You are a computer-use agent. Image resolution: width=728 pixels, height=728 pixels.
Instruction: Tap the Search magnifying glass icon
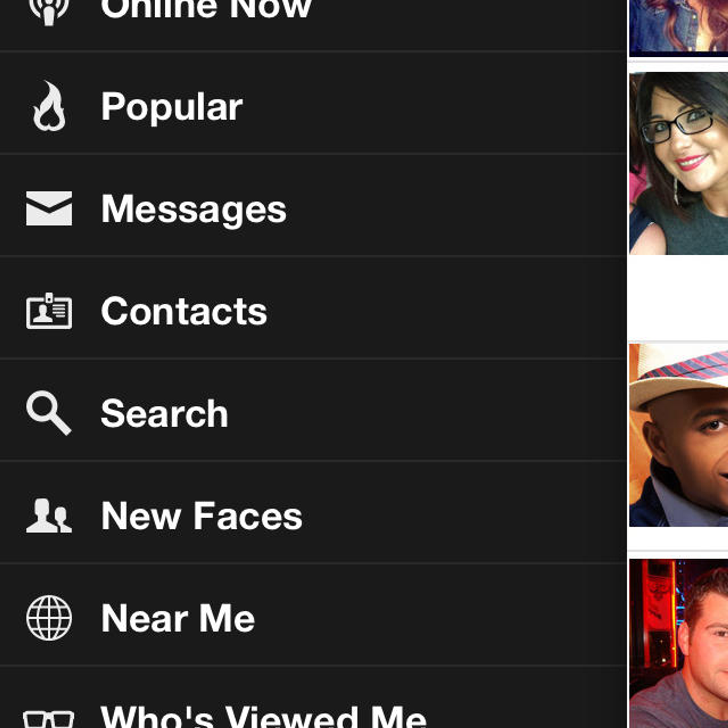49,413
